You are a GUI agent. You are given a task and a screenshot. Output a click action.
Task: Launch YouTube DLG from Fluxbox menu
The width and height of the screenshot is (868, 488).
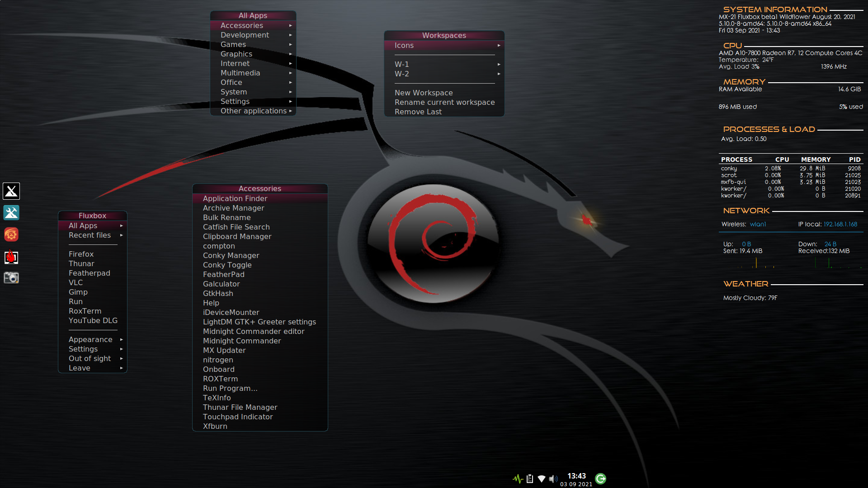tap(93, 320)
